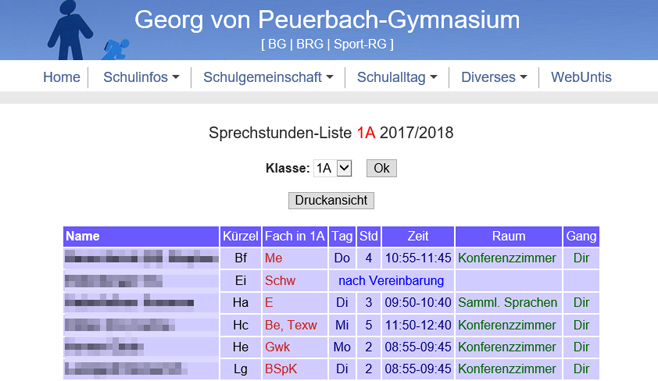
Task: Click Dir in the Lg row
Action: pyautogui.click(x=581, y=369)
